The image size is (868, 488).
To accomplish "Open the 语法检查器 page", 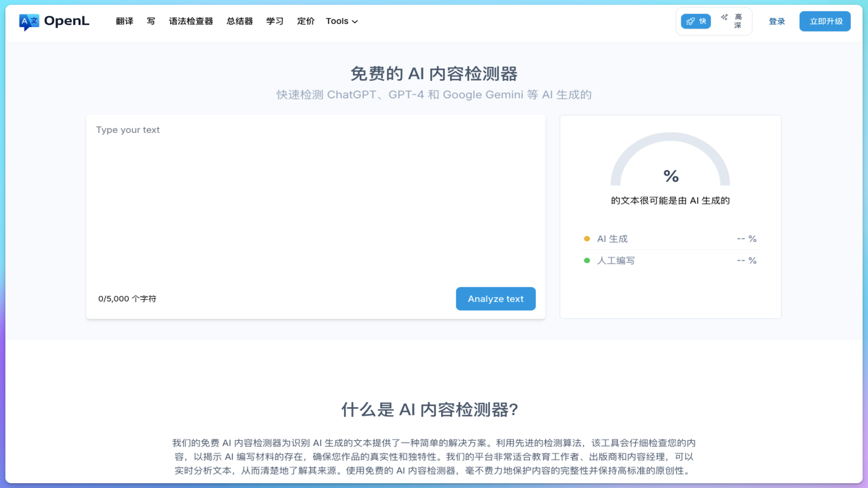I will [x=190, y=21].
